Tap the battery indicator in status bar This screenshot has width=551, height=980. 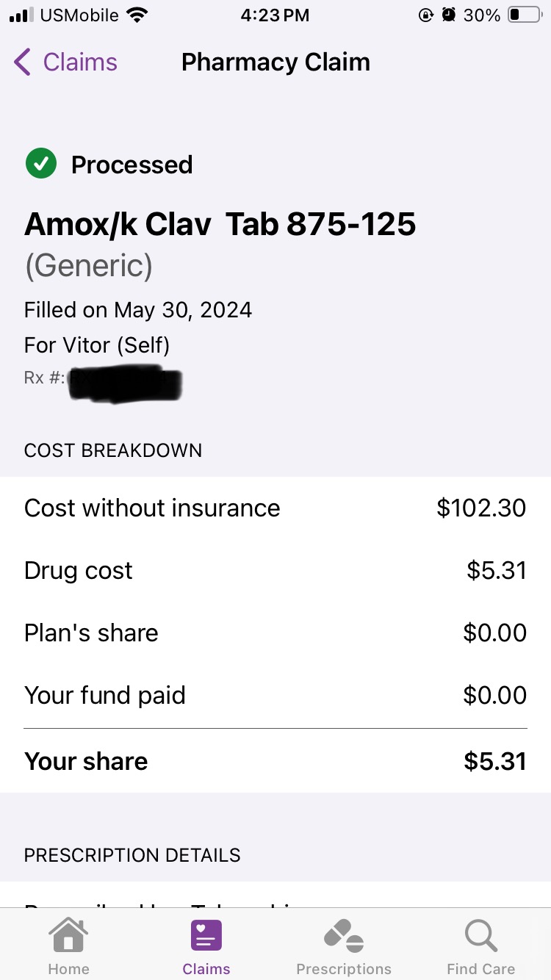coord(525,15)
